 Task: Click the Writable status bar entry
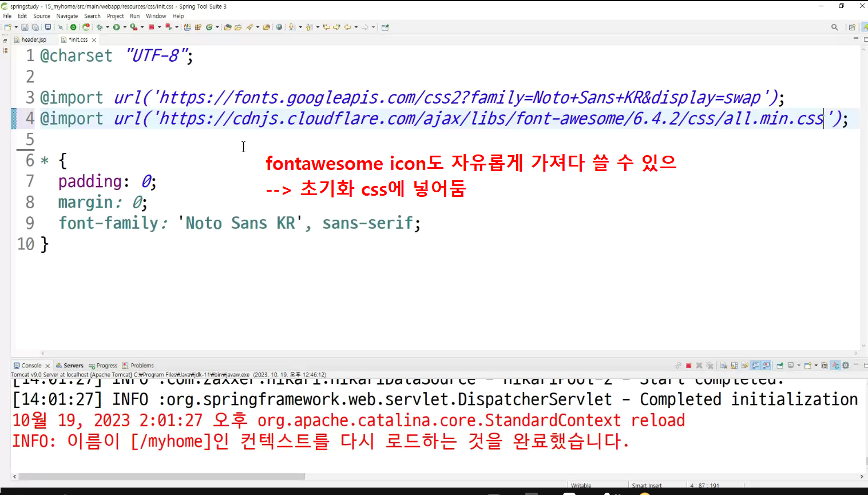coord(581,485)
